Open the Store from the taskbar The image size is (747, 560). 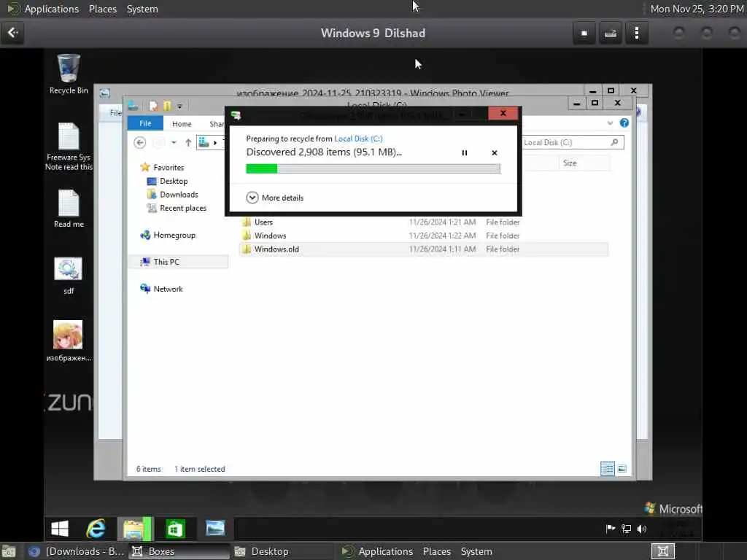pyautogui.click(x=175, y=529)
